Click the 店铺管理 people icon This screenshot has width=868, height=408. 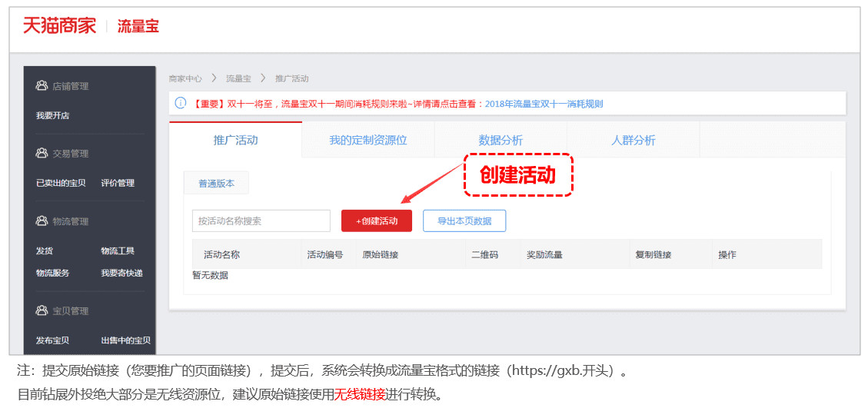pos(42,86)
